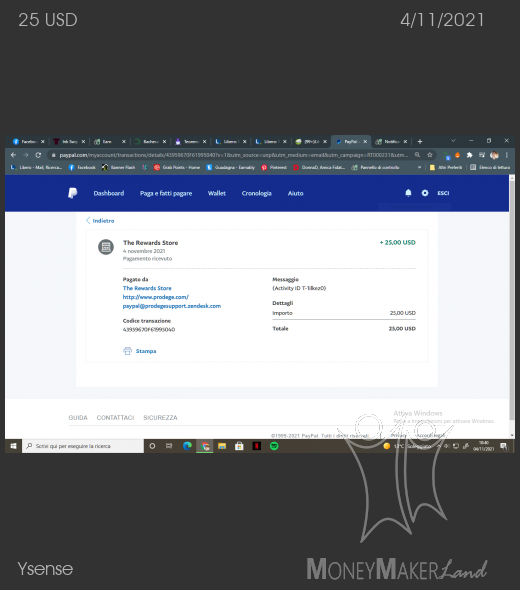Expand the tab search chevron in title bar
The image size is (520, 590).
[x=453, y=141]
